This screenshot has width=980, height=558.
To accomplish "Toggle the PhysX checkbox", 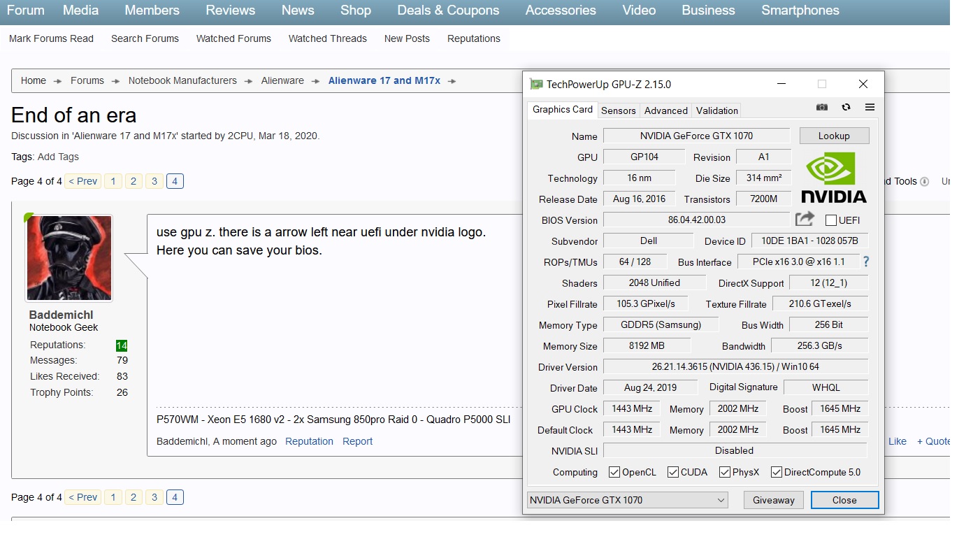I will click(724, 472).
